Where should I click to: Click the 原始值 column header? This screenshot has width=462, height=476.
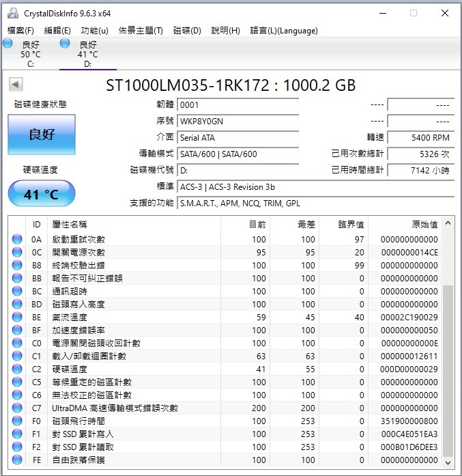tap(405, 225)
